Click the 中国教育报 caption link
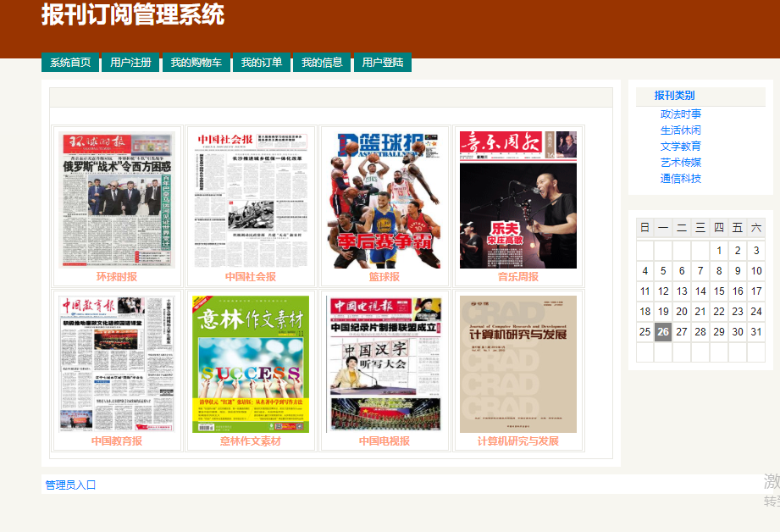 coord(117,441)
